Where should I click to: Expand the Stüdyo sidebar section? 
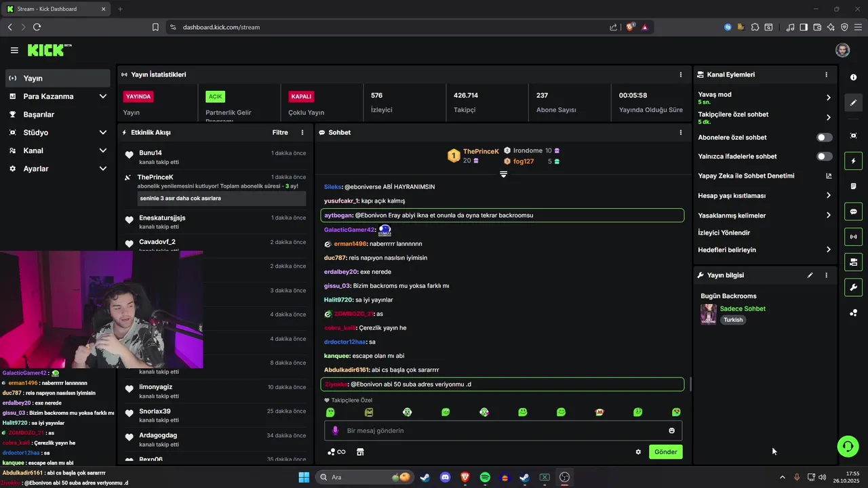click(102, 133)
